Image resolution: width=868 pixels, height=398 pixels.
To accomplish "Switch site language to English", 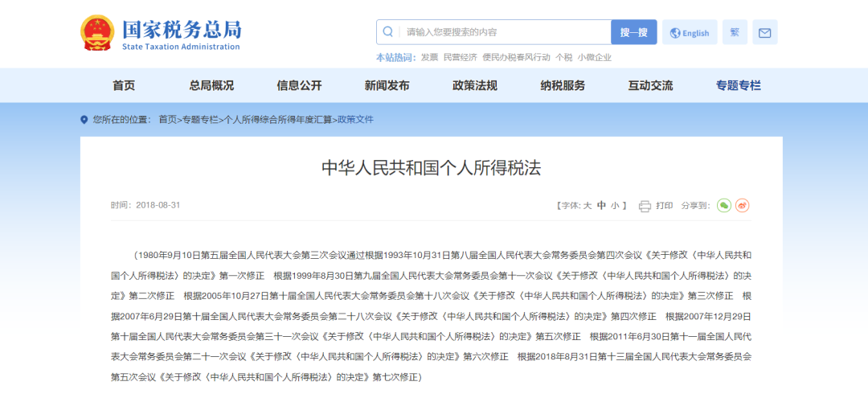I will tap(690, 33).
